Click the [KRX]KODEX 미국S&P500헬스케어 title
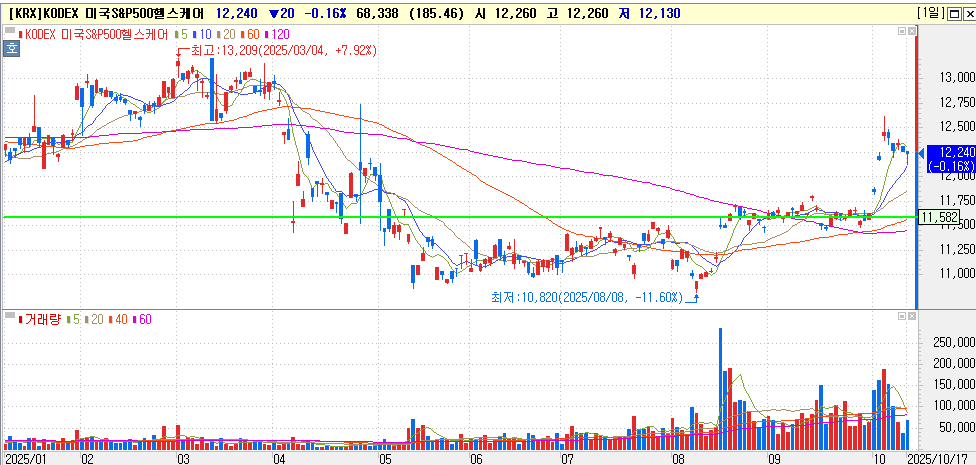Image resolution: width=976 pixels, height=465 pixels. (x=107, y=13)
